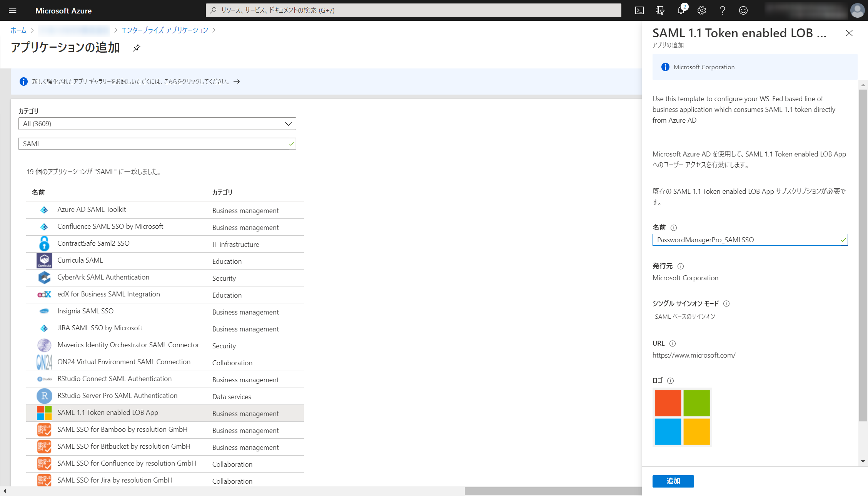Open the hamburger portal menu
The height and width of the screenshot is (496, 868).
[13, 10]
